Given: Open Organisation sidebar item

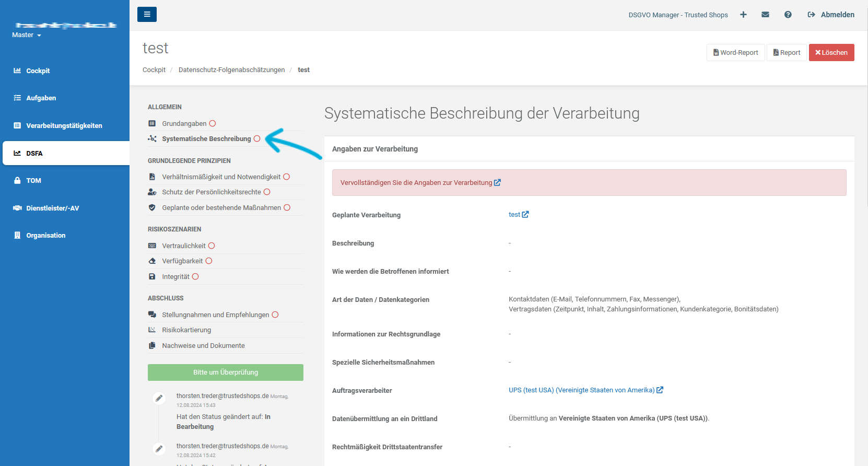Looking at the screenshot, I should [46, 235].
